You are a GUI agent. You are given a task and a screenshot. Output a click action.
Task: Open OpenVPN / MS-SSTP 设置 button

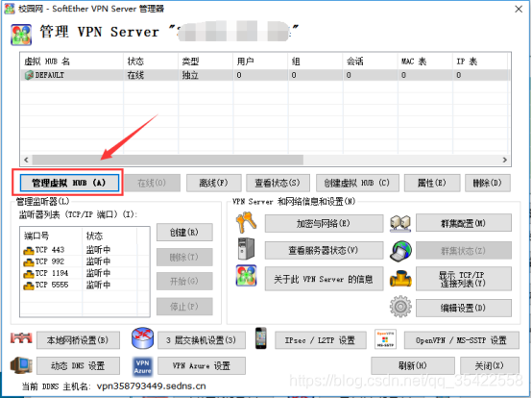click(462, 340)
